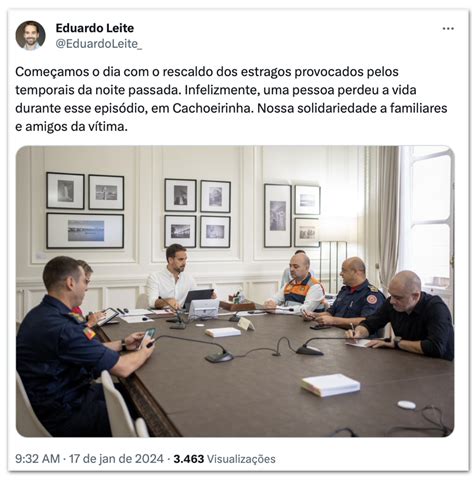Image resolution: width=474 pixels, height=480 pixels.
Task: Click the date 17 de jan de 2024
Action: coord(116,459)
